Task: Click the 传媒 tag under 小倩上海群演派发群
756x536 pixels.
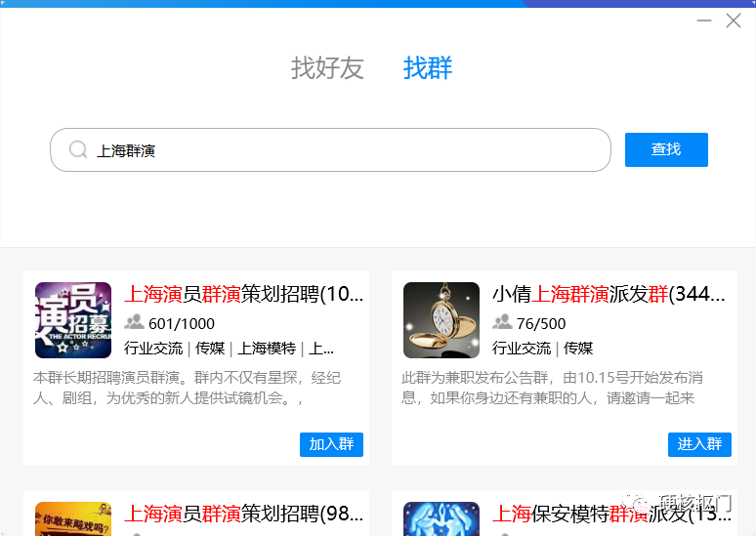Action: 578,349
